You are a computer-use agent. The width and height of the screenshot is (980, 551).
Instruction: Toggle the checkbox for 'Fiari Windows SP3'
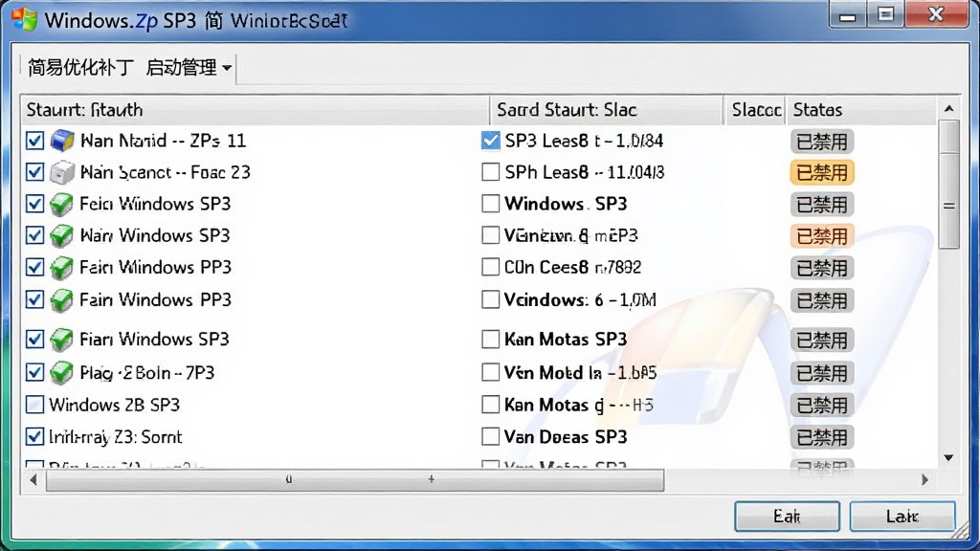[35, 340]
